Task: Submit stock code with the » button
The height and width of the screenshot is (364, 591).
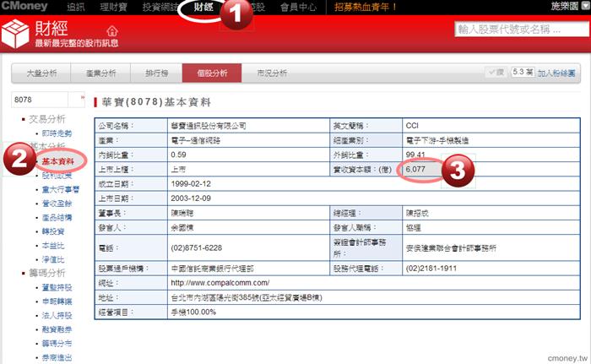Action: tap(82, 98)
